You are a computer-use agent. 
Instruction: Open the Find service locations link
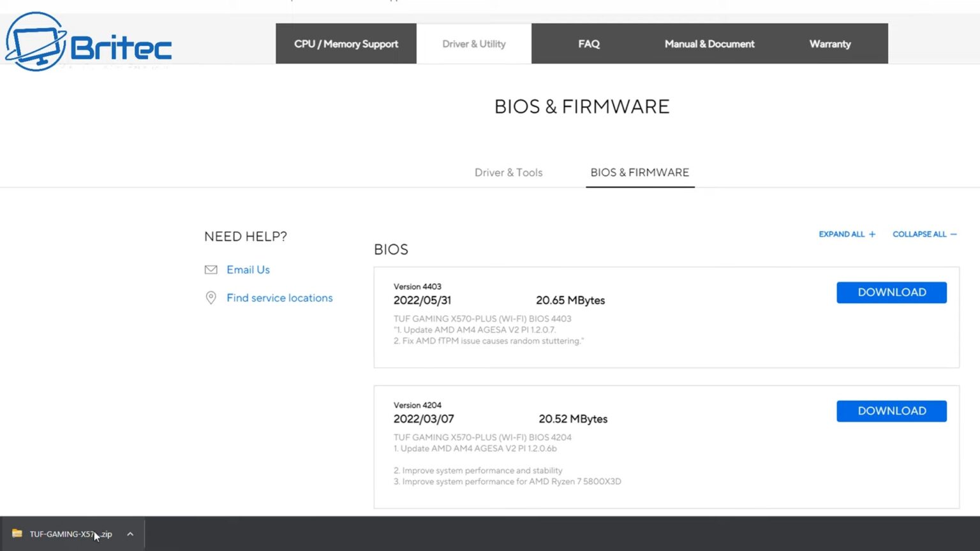coord(279,298)
